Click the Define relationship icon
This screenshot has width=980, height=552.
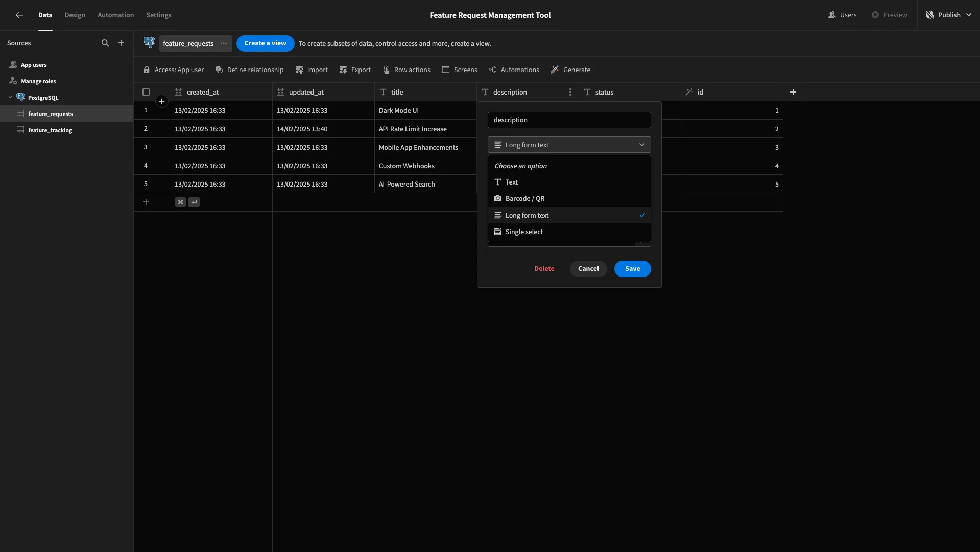[219, 70]
